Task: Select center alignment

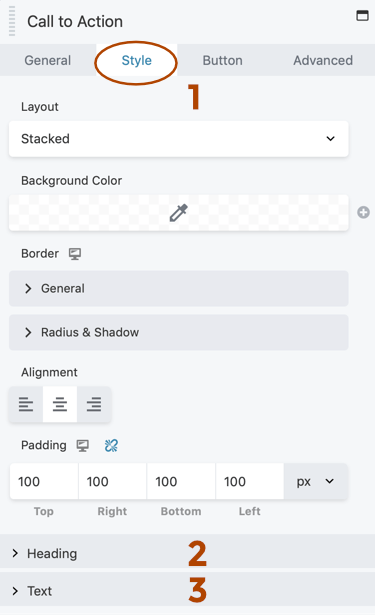Action: (60, 404)
